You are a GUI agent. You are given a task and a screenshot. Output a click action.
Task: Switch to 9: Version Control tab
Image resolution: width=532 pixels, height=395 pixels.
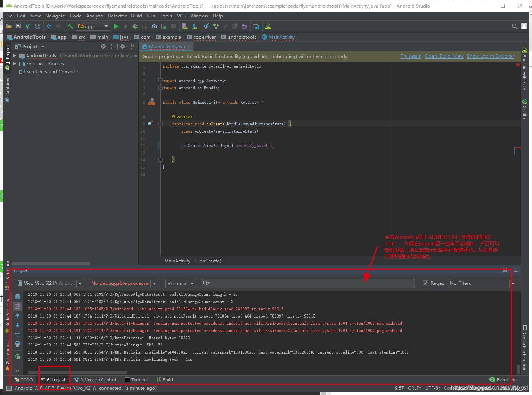click(95, 380)
